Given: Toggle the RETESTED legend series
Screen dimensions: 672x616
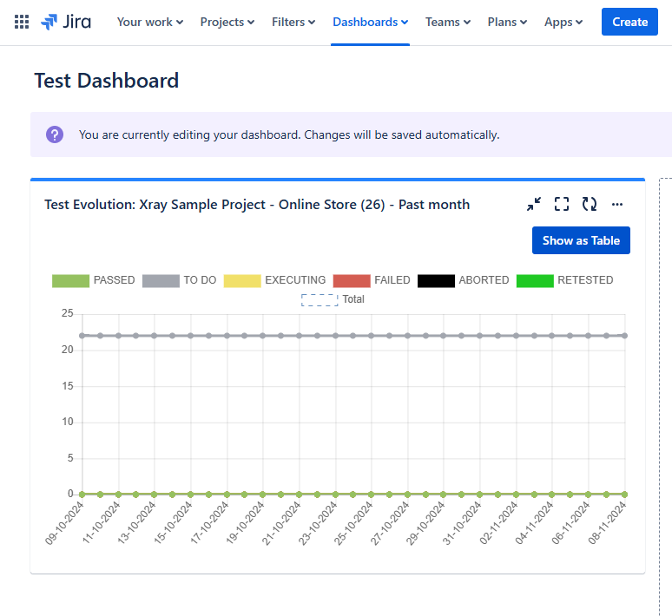Looking at the screenshot, I should [565, 280].
